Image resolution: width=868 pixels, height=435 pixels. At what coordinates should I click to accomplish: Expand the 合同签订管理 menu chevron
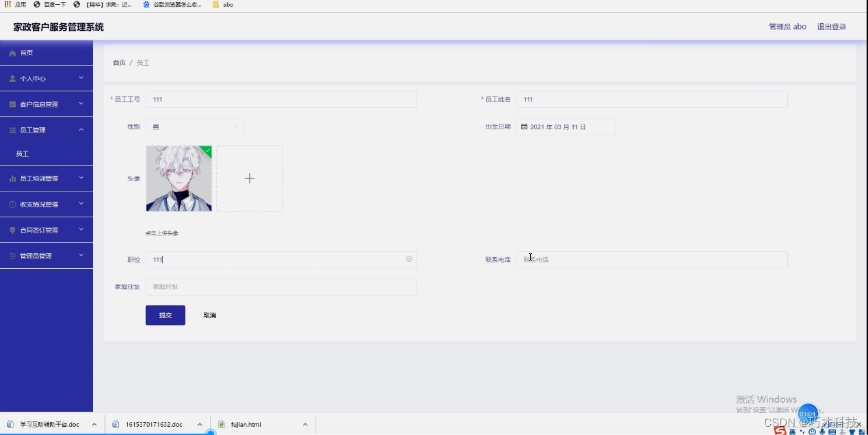tap(81, 230)
